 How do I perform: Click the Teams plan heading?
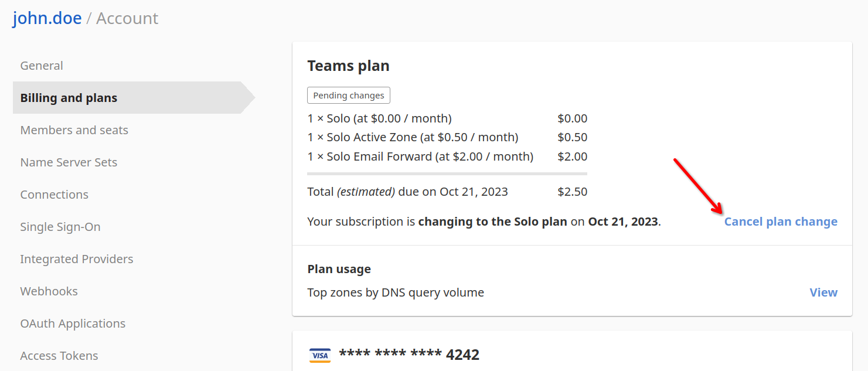coord(348,65)
